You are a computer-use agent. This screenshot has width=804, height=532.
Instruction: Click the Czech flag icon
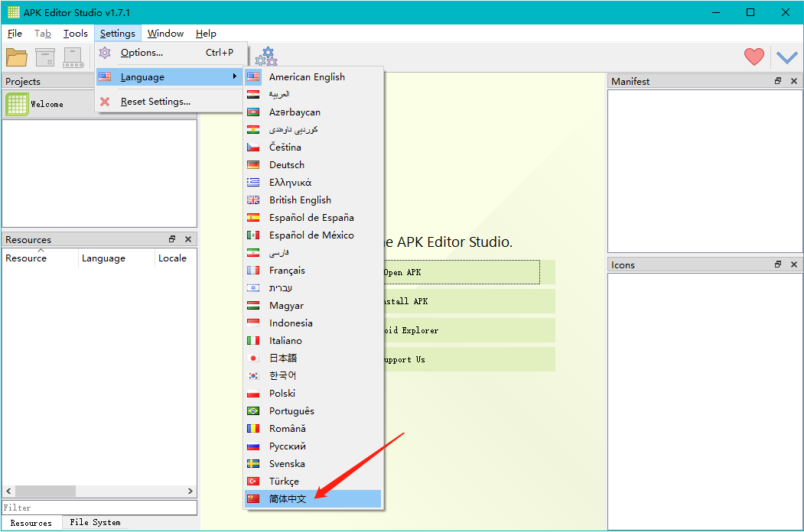point(253,147)
